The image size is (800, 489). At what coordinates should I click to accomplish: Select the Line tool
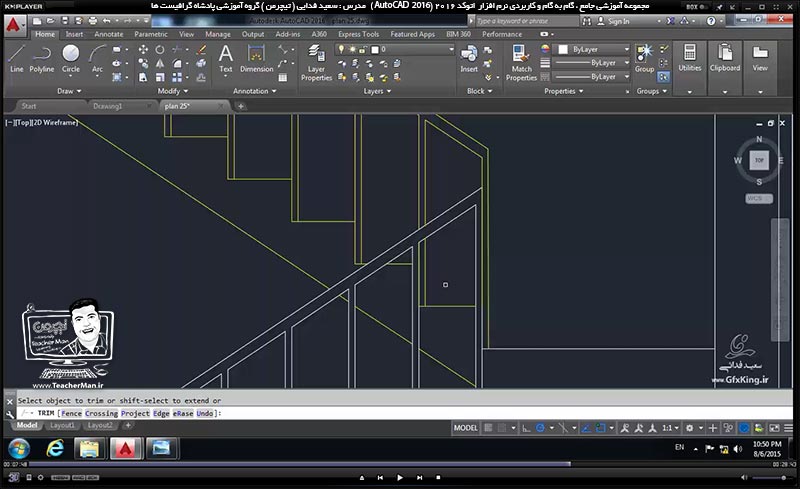click(x=16, y=59)
